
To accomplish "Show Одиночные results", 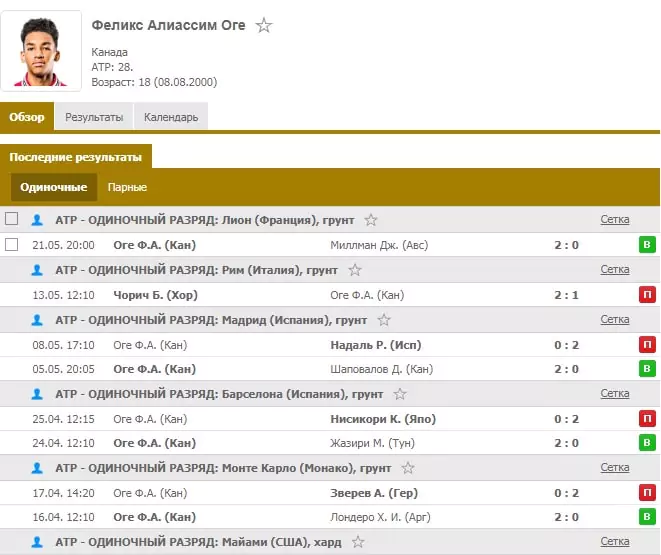I will tap(54, 187).
